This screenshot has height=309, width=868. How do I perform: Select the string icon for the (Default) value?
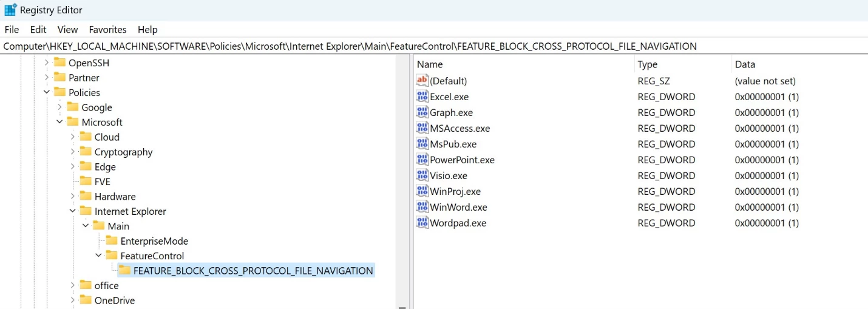[422, 81]
